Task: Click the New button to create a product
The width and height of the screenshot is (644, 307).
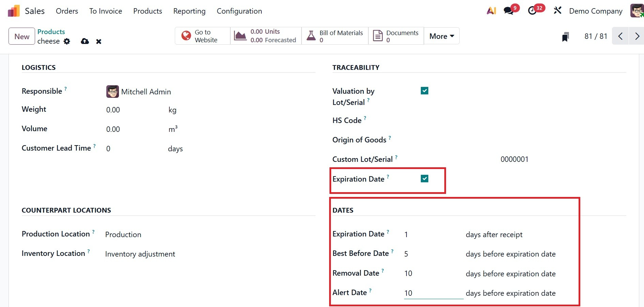Action: 21,36
